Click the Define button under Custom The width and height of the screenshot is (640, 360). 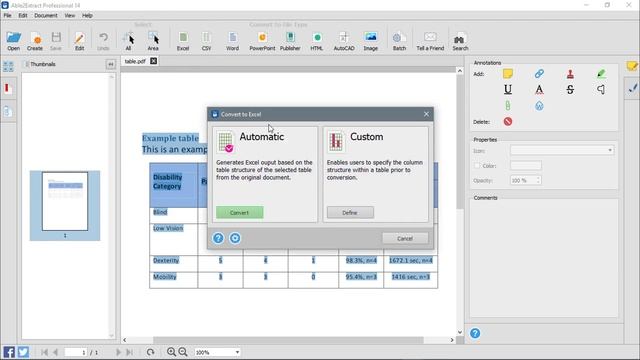click(350, 212)
